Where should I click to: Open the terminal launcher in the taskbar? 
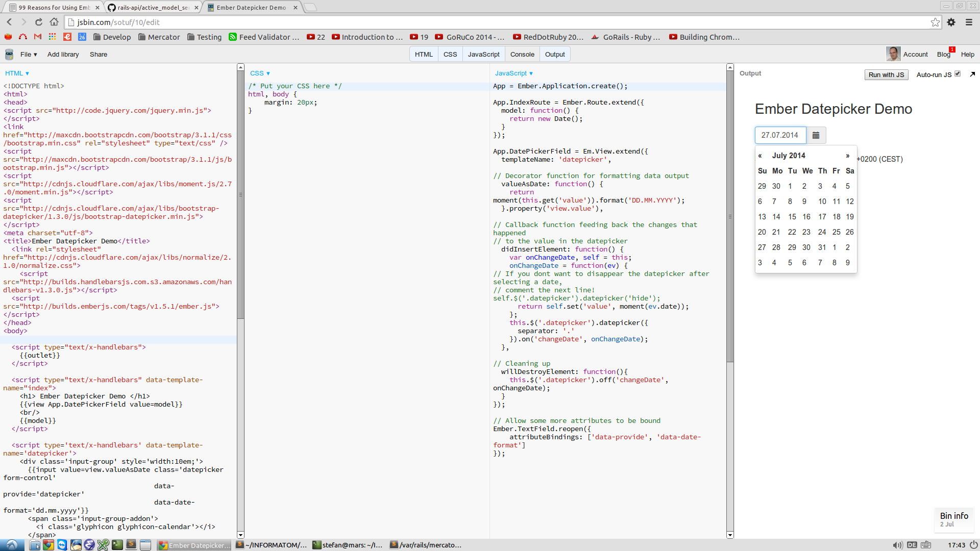tap(117, 545)
